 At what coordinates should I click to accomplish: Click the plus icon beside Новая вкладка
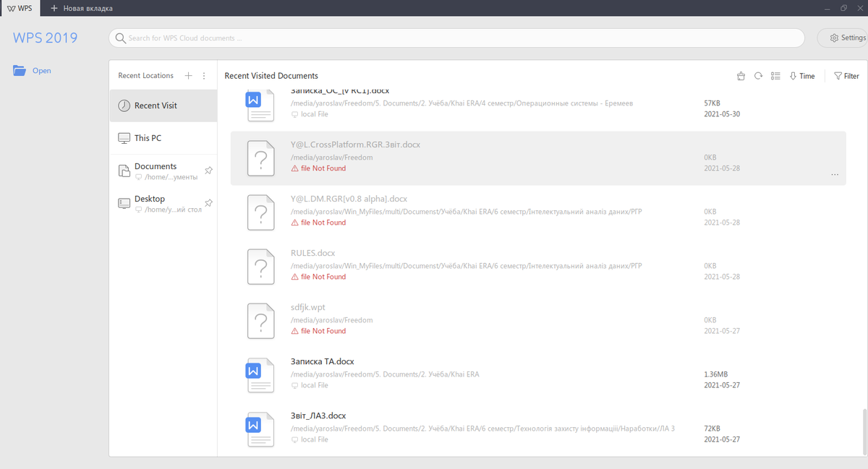[54, 8]
